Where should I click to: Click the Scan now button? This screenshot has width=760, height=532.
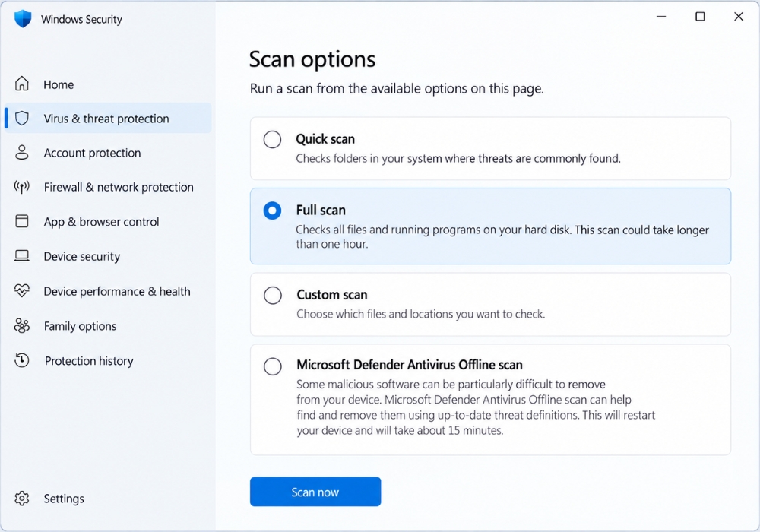[x=315, y=492]
